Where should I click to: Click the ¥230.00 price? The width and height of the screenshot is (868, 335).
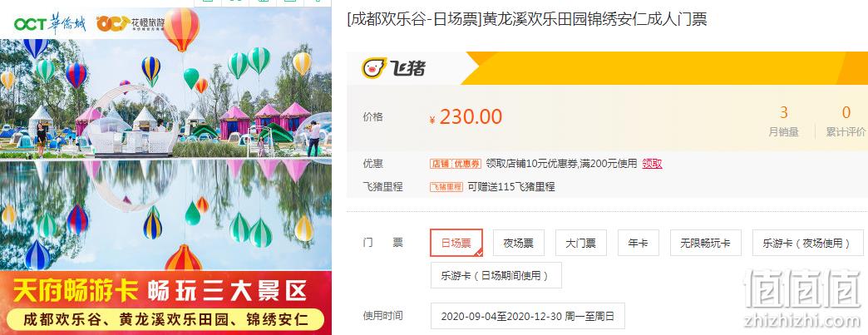point(466,117)
